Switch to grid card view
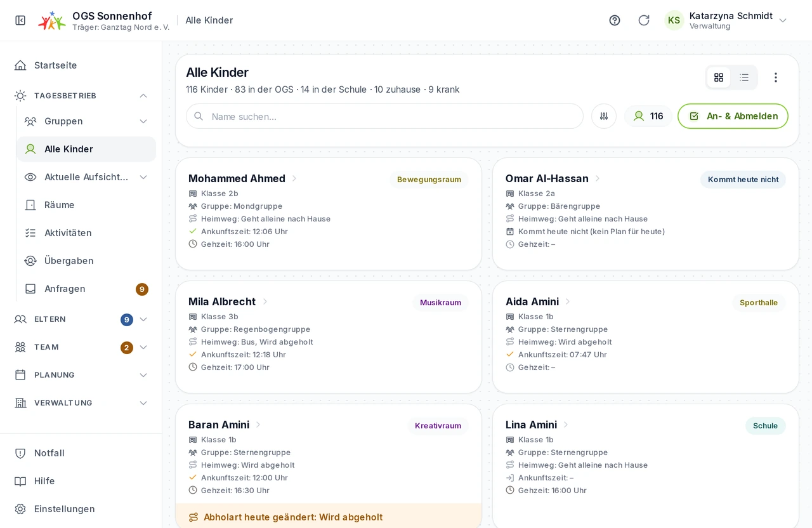The image size is (812, 528). (x=719, y=77)
